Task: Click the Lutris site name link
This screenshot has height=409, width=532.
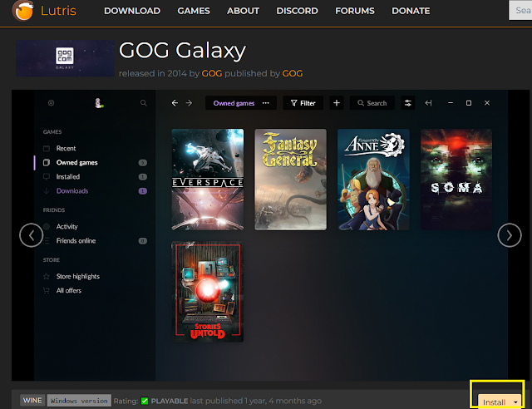Action: 58,11
